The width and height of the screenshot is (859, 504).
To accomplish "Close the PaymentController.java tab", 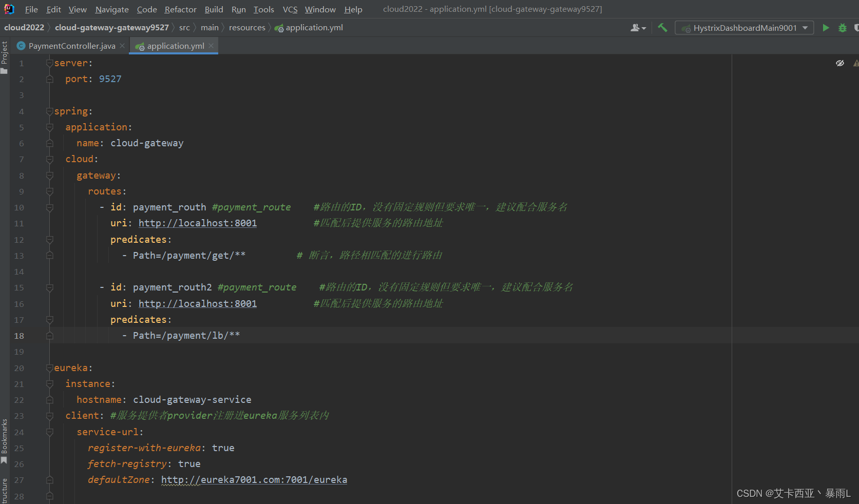I will [x=122, y=46].
